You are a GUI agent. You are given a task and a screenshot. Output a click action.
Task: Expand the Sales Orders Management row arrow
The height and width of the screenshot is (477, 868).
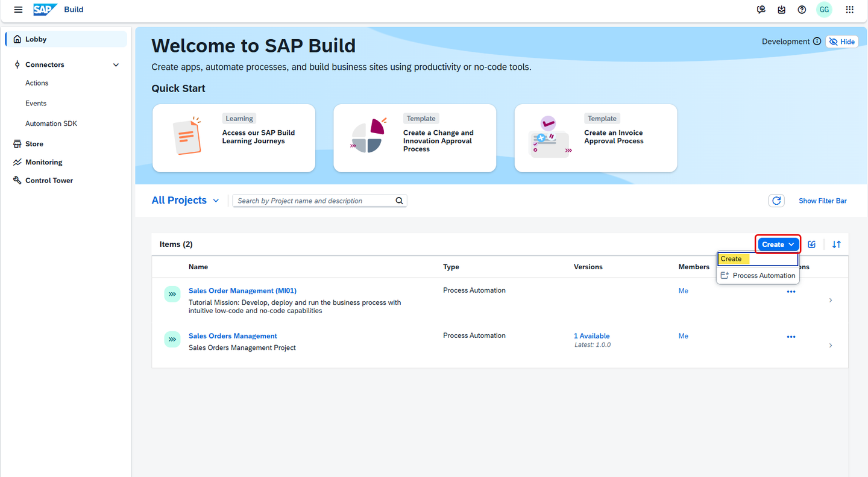(831, 345)
